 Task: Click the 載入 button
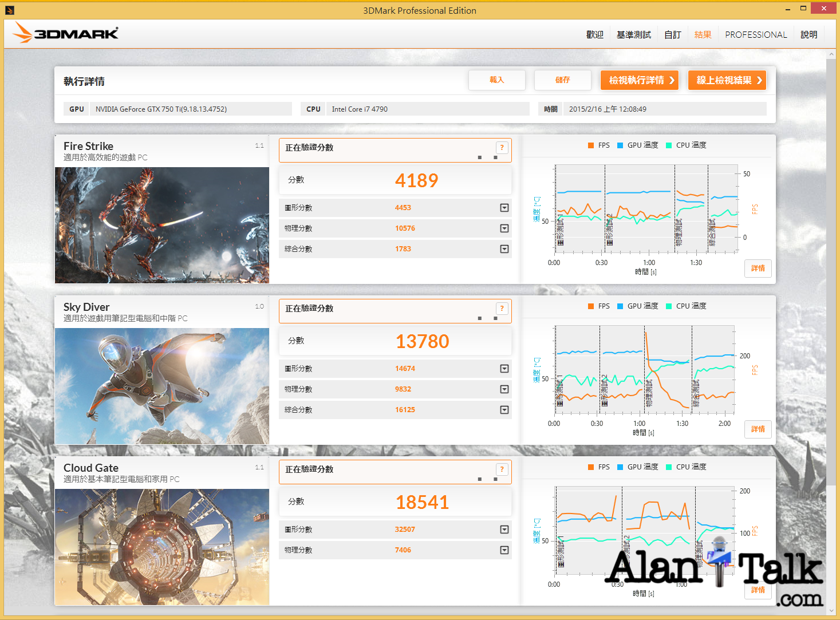click(497, 80)
